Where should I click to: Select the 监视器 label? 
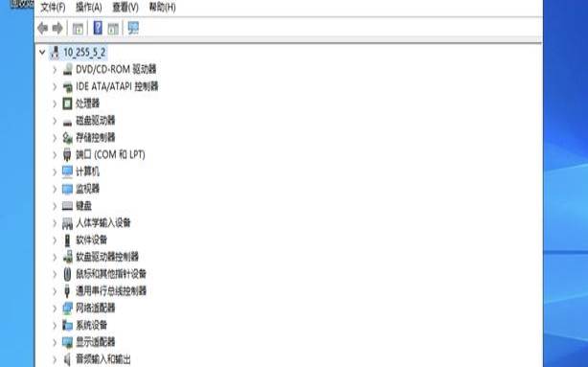click(88, 189)
